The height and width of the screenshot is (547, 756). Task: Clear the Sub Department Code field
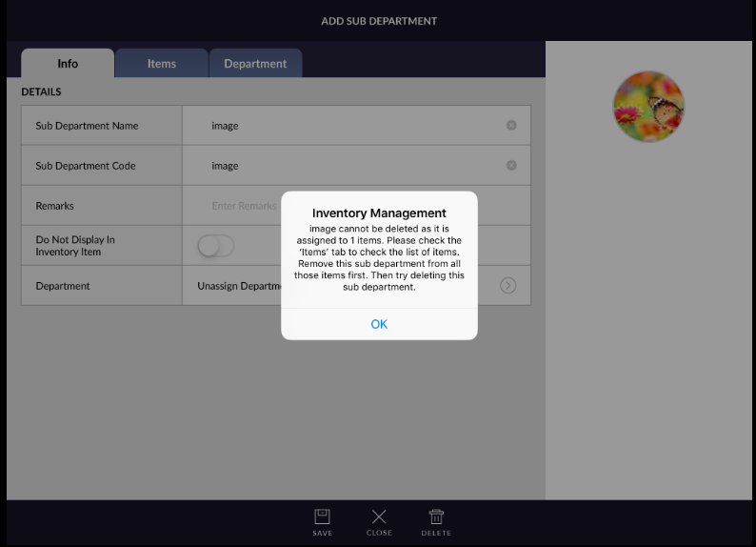pos(511,166)
